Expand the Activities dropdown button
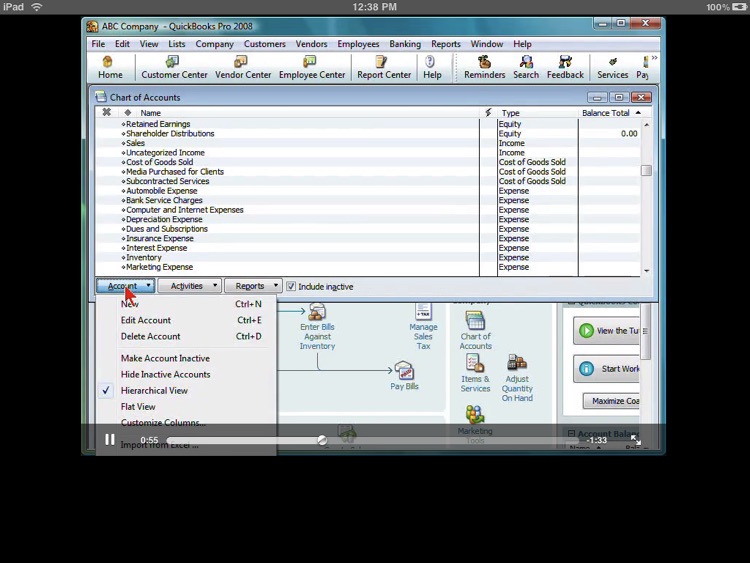The image size is (750, 563). 188,286
